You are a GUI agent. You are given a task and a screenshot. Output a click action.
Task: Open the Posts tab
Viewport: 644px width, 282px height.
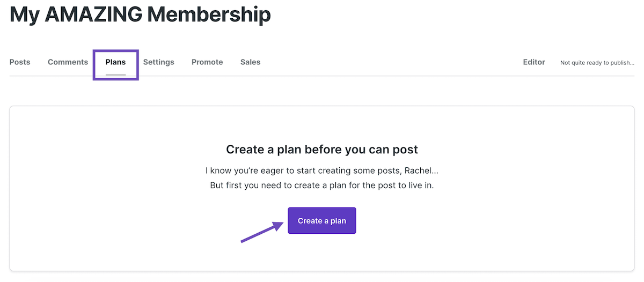(20, 62)
